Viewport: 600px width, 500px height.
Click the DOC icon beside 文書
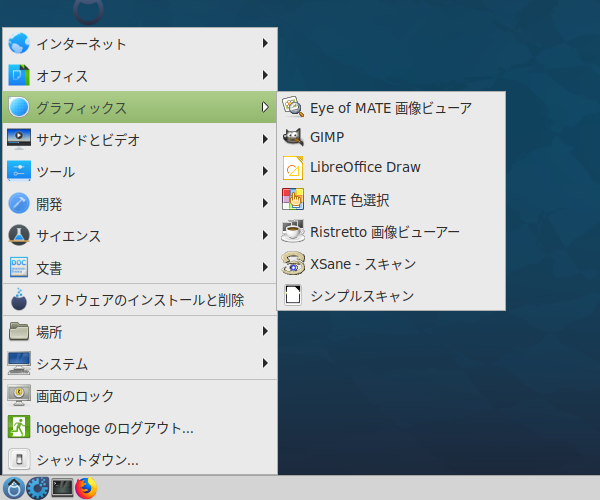pos(19,267)
